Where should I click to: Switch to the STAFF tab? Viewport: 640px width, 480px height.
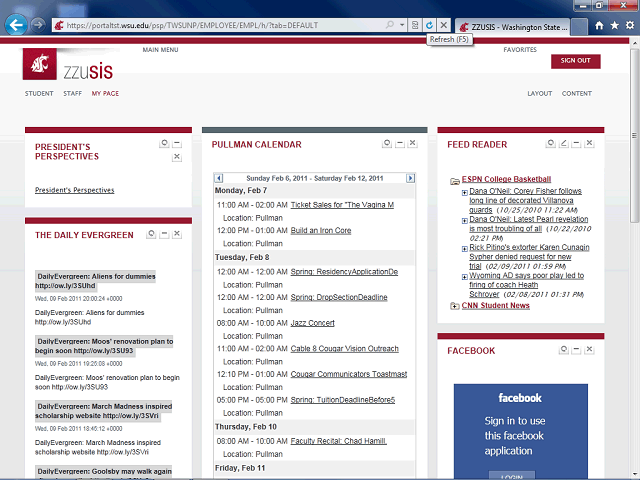click(73, 93)
